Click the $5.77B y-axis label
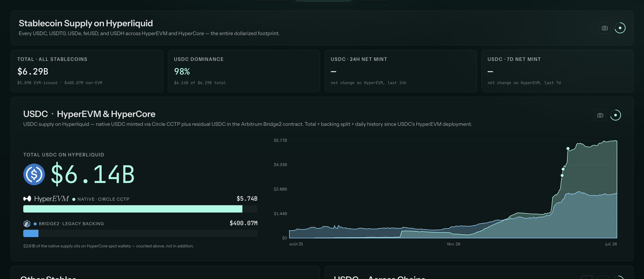 tap(280, 140)
